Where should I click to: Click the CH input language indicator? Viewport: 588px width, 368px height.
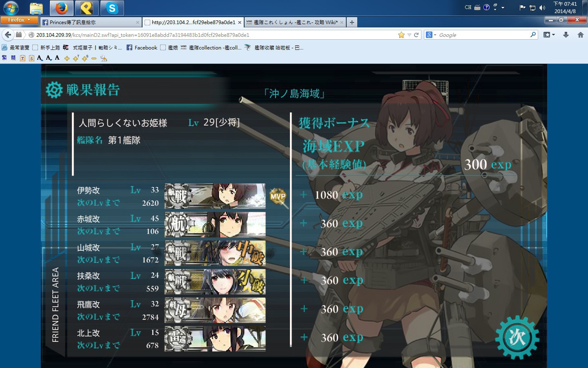coord(468,7)
